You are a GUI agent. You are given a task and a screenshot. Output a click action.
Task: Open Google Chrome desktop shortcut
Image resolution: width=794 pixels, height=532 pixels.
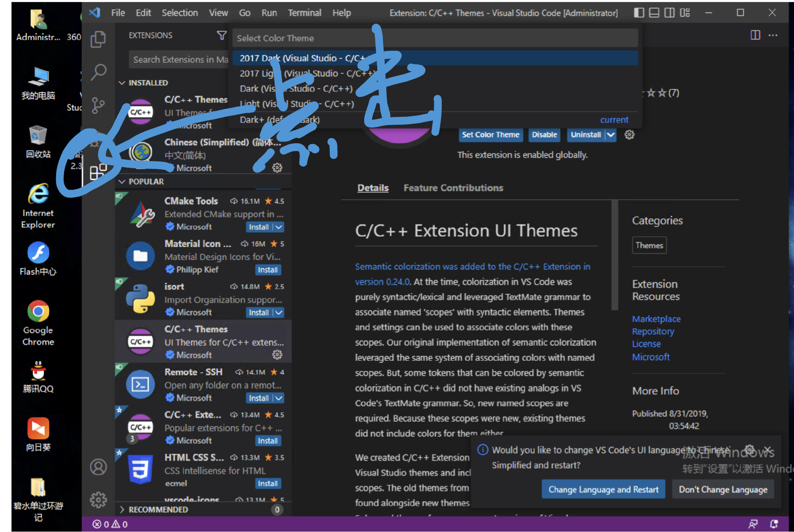38,323
